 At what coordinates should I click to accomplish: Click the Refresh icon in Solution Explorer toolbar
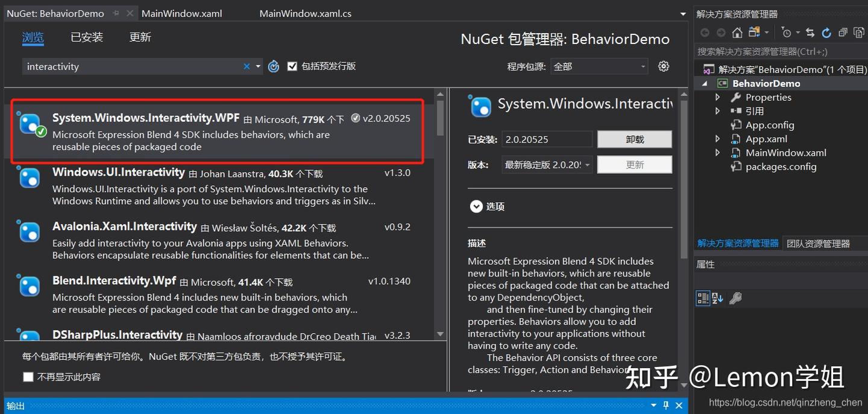[x=827, y=32]
